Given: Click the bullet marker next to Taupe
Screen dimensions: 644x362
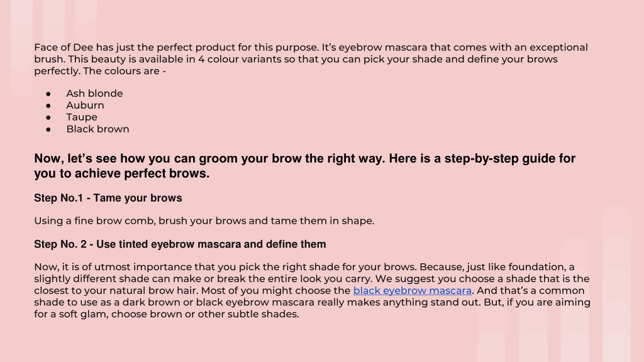Looking at the screenshot, I should click(48, 118).
